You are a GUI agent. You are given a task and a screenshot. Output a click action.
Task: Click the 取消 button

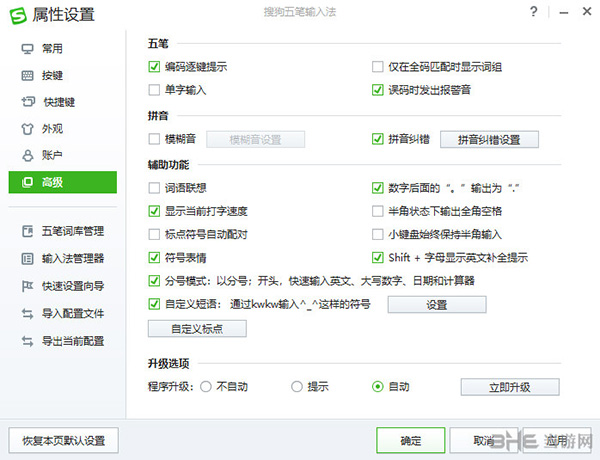[484, 440]
